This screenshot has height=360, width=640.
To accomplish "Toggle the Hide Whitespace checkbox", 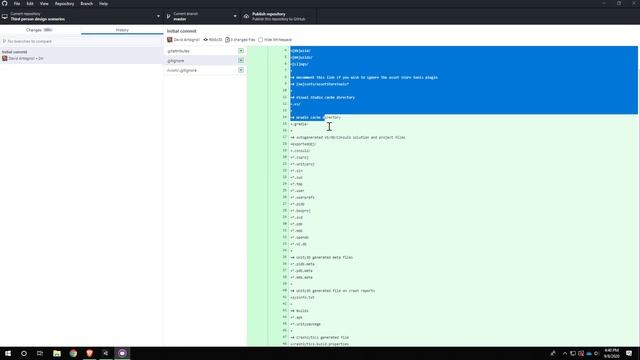I will (260, 40).
